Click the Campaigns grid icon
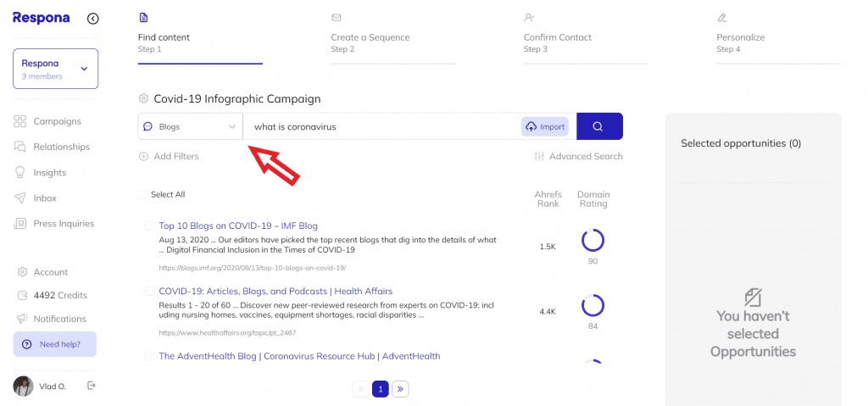This screenshot has width=868, height=406. (x=20, y=121)
